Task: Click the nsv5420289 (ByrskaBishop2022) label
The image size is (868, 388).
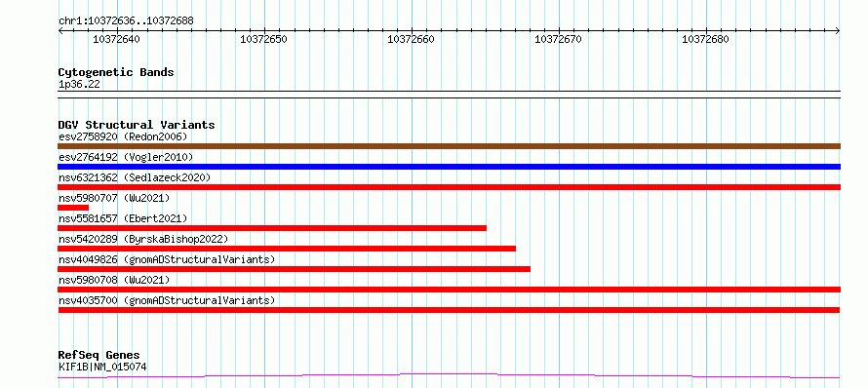Action: click(x=143, y=239)
